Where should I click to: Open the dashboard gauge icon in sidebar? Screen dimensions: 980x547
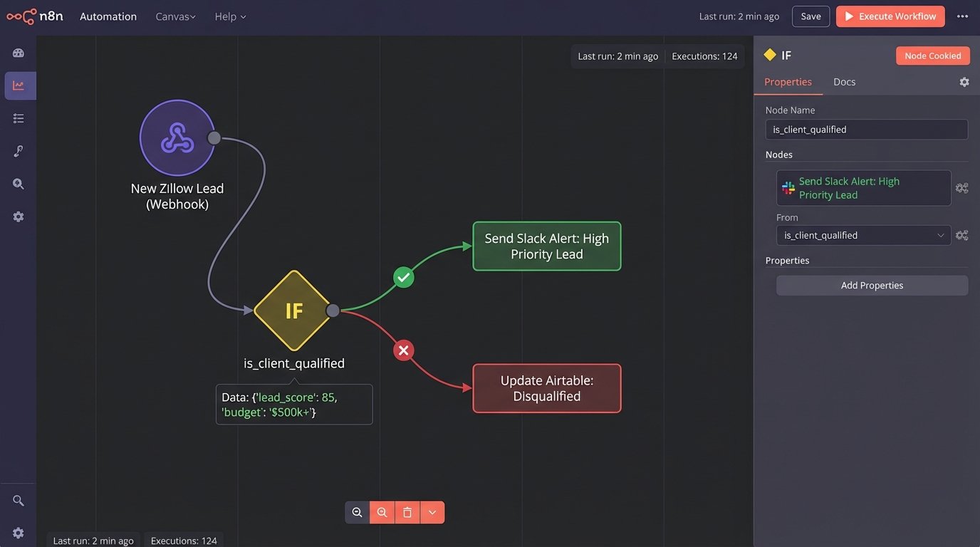[19, 53]
